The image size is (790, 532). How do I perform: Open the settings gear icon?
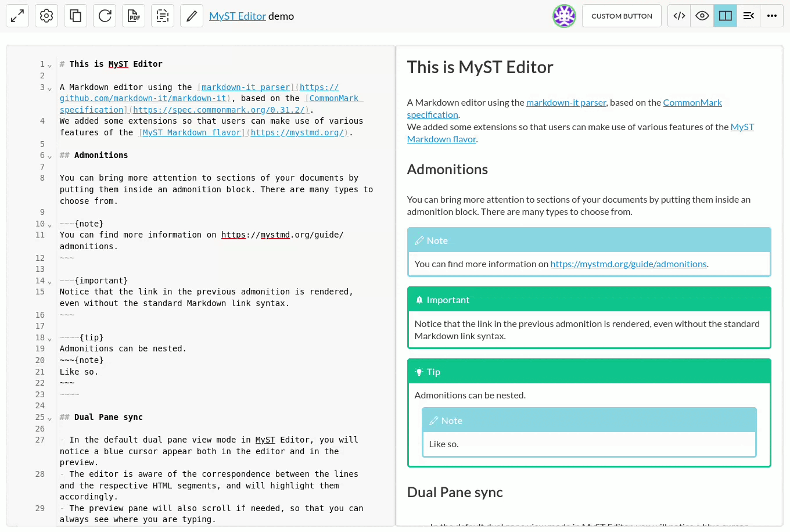[x=46, y=16]
